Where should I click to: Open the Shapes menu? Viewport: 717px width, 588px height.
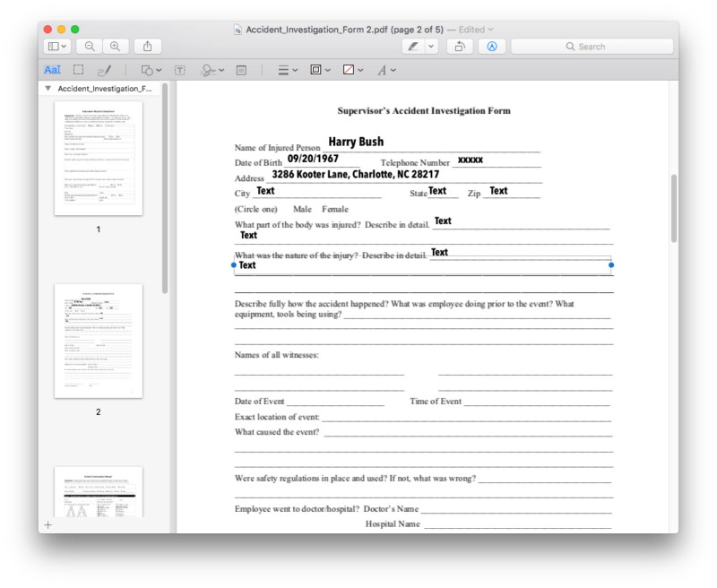[x=151, y=70]
